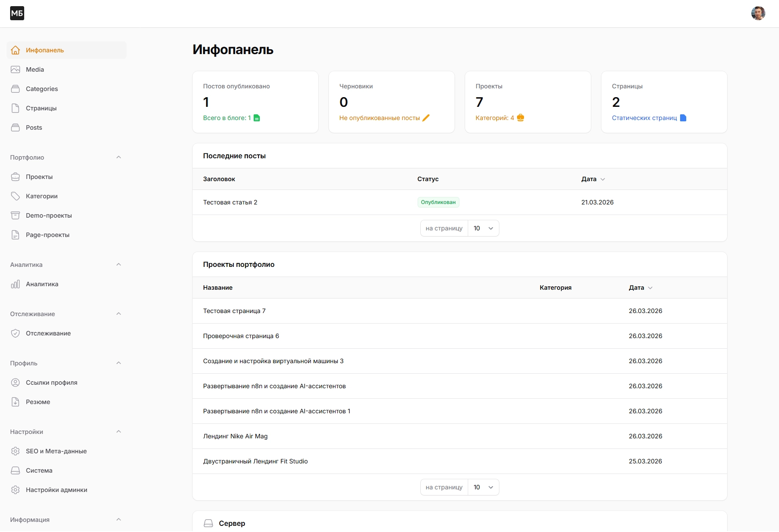The image size is (779, 532).
Task: Open Ссылки профиля menu item
Action: point(51,383)
